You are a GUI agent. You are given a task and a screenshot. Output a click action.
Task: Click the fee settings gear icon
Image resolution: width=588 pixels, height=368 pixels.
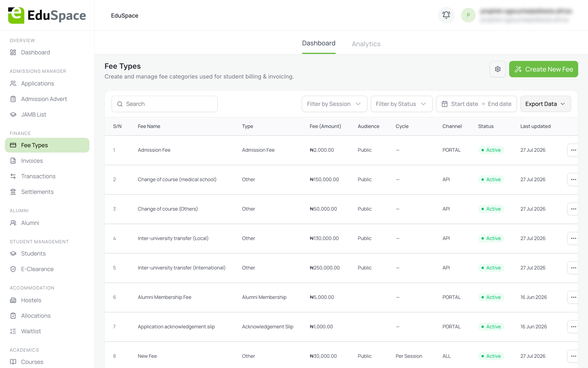click(498, 69)
